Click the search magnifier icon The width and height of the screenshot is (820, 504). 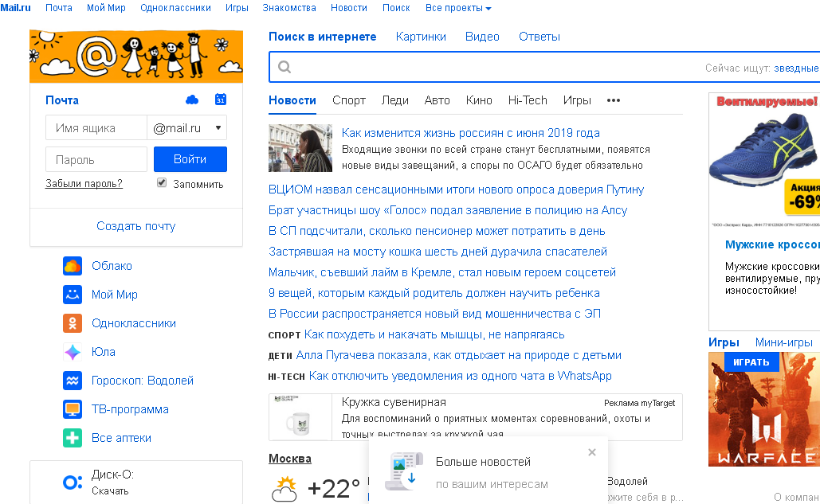284,68
